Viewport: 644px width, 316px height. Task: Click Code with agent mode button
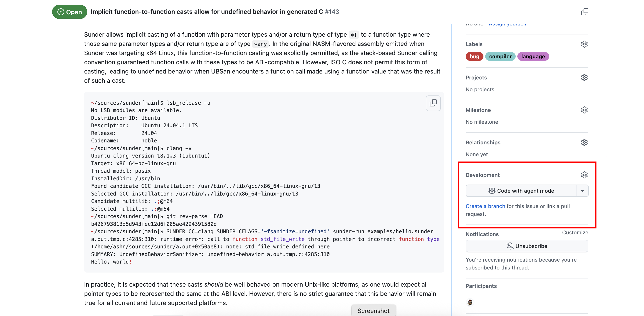521,191
